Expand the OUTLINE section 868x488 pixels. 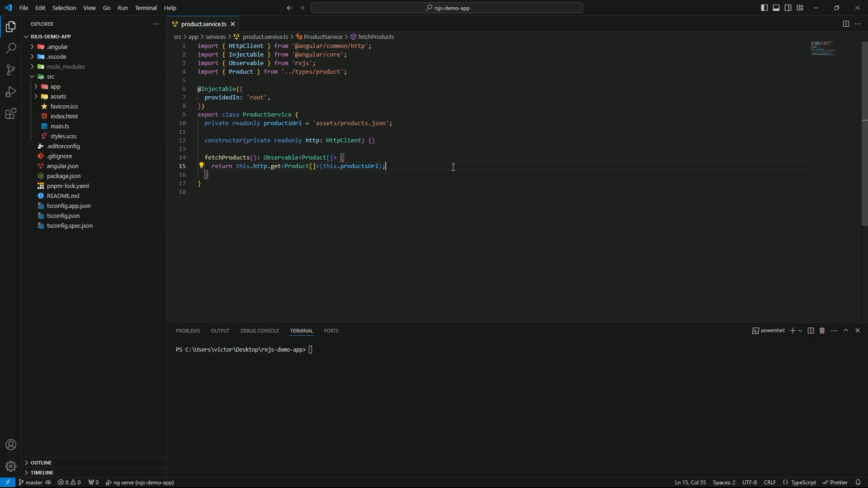pyautogui.click(x=41, y=463)
